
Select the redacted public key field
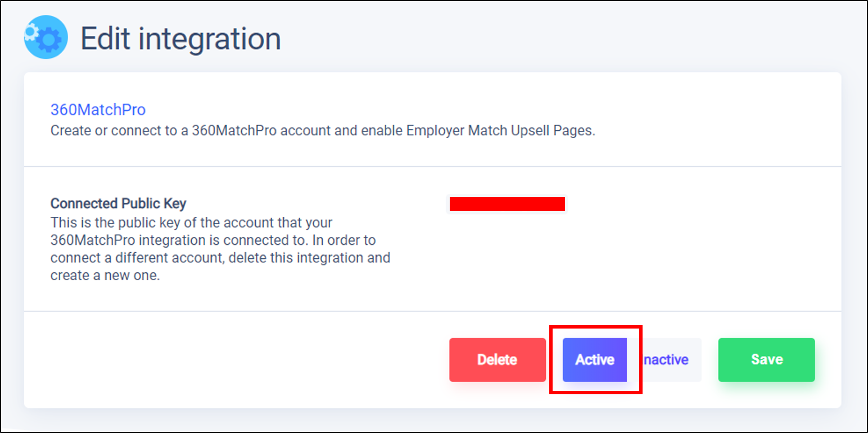coord(507,204)
